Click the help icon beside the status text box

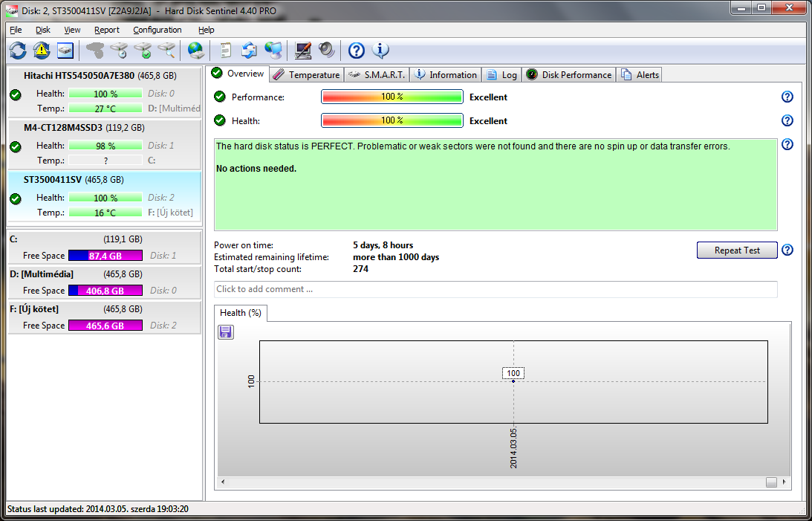[787, 144]
